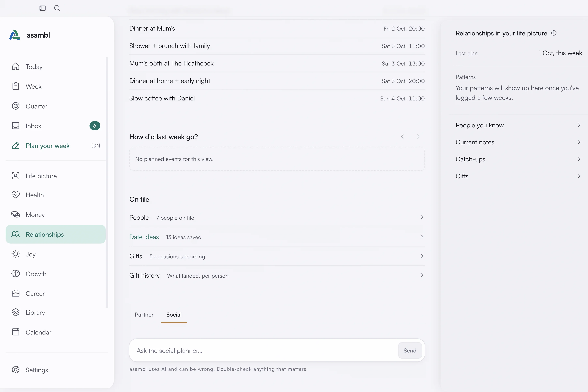This screenshot has width=588, height=392.
Task: Open Career via the briefcase icon
Action: [x=16, y=293]
